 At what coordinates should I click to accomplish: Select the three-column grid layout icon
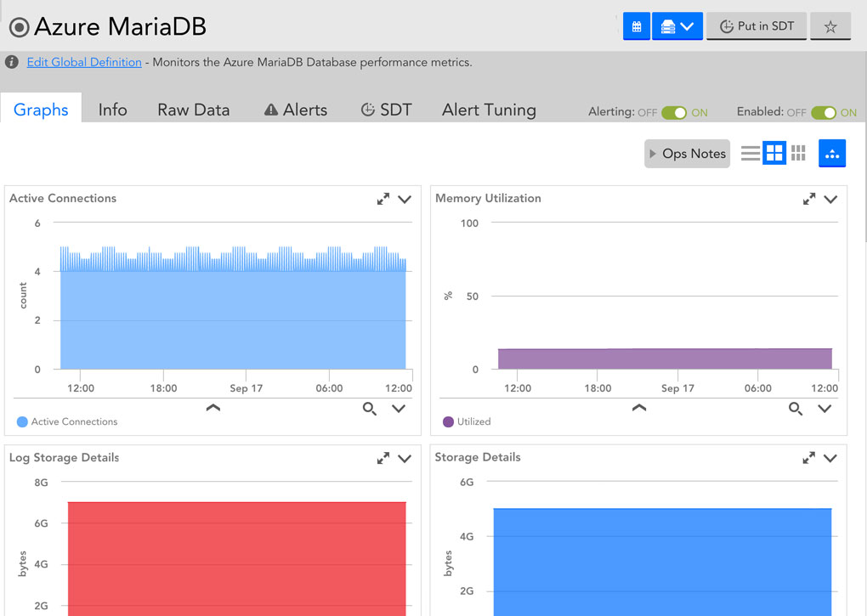click(798, 153)
